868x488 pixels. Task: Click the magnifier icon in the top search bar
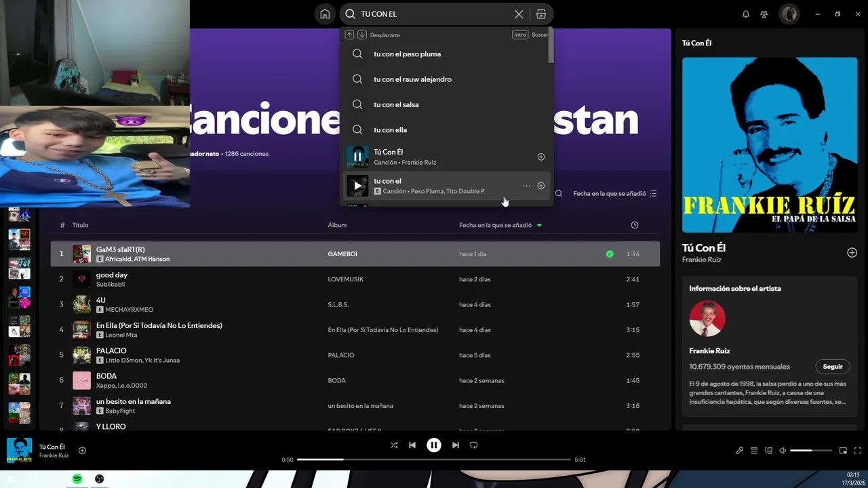[x=350, y=14]
